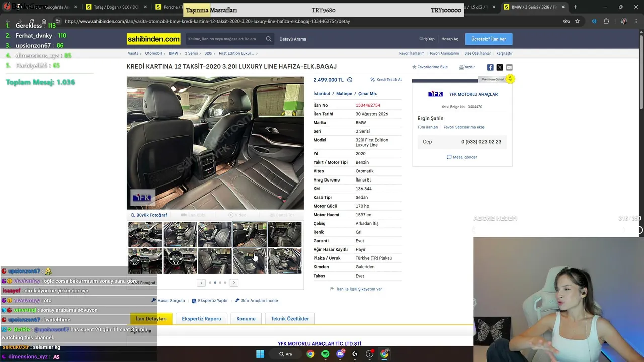Open Size Özel İlanlar
This screenshot has width=644, height=362.
coord(477,53)
